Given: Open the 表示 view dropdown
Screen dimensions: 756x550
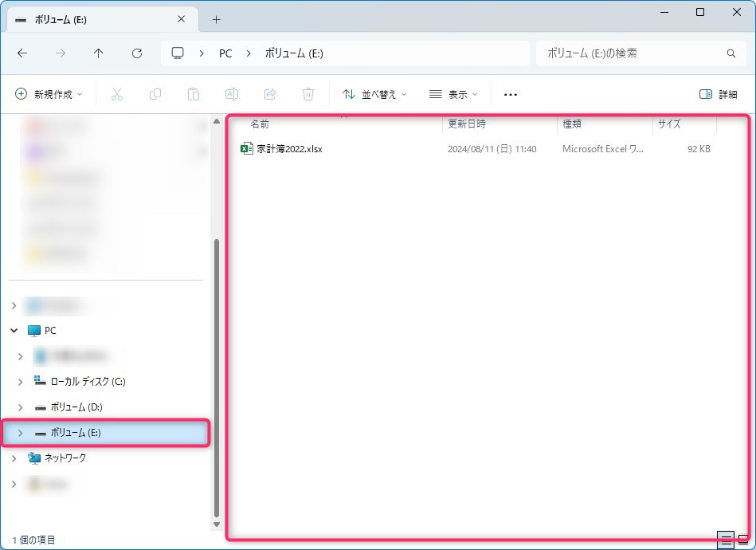Looking at the screenshot, I should point(453,94).
